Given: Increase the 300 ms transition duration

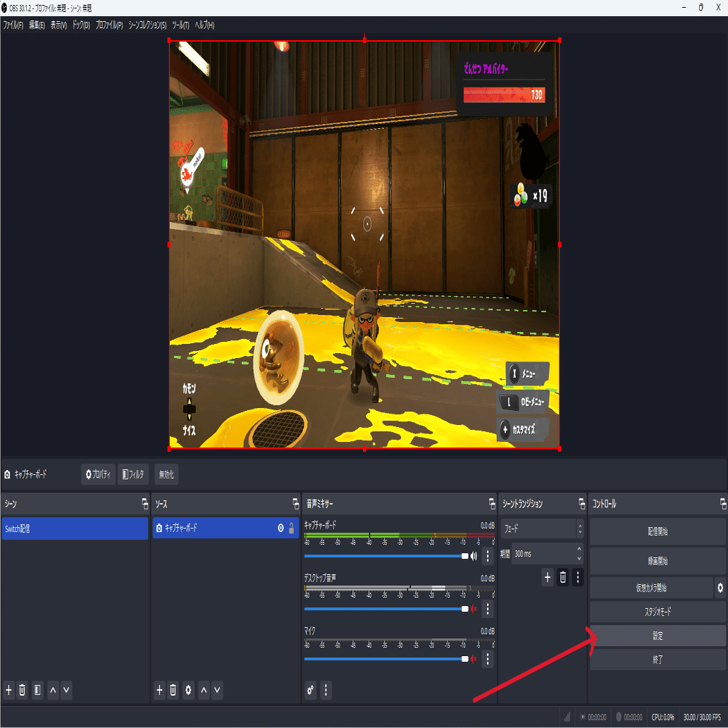Looking at the screenshot, I should click(x=579, y=549).
